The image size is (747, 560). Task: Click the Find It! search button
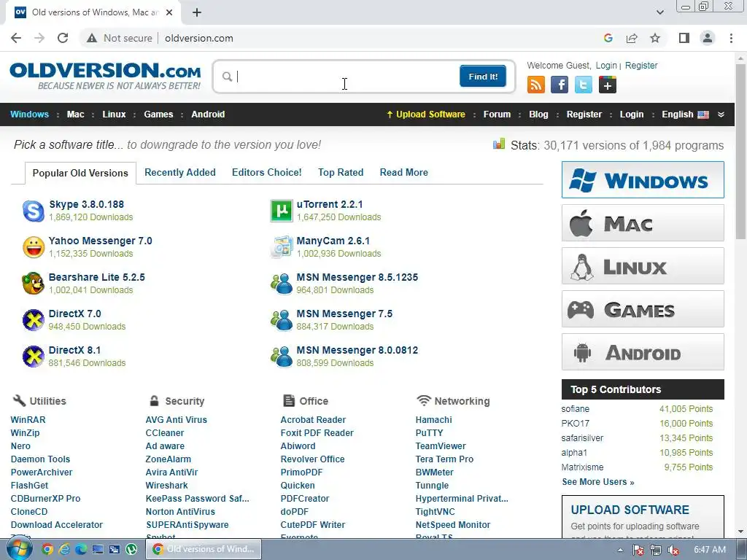pyautogui.click(x=483, y=76)
